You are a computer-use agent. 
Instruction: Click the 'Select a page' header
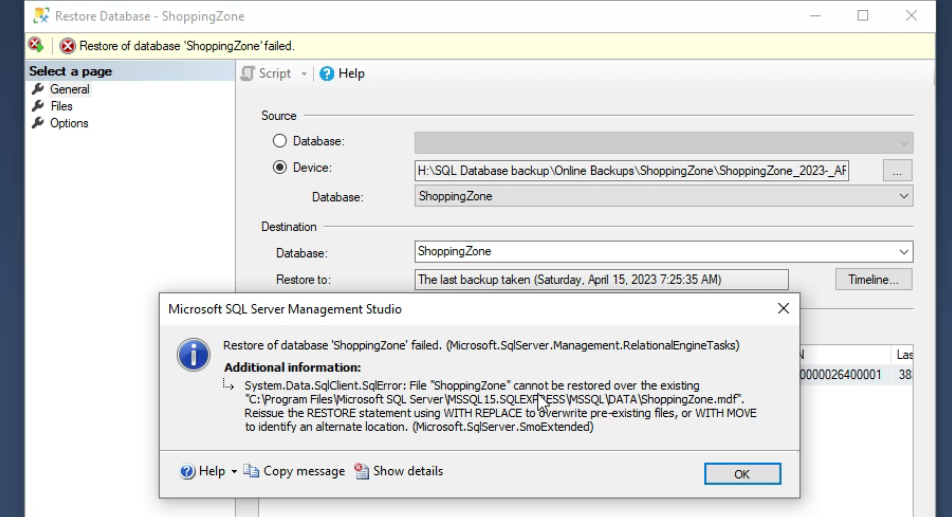tap(70, 71)
